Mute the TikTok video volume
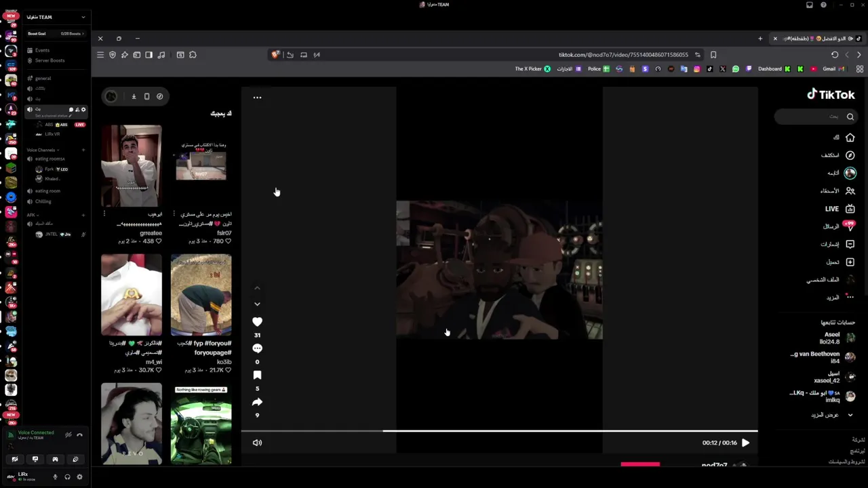Screen dimensions: 868x488 point(257,443)
